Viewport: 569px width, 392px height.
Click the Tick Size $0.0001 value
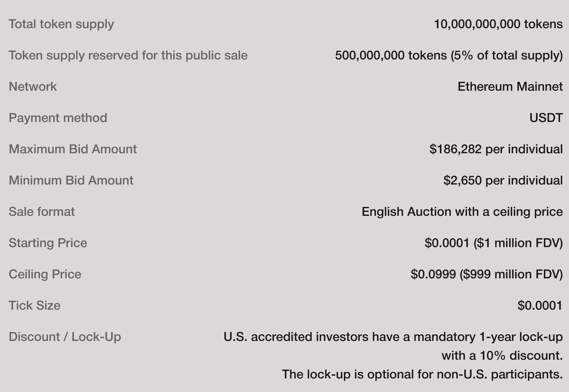540,306
